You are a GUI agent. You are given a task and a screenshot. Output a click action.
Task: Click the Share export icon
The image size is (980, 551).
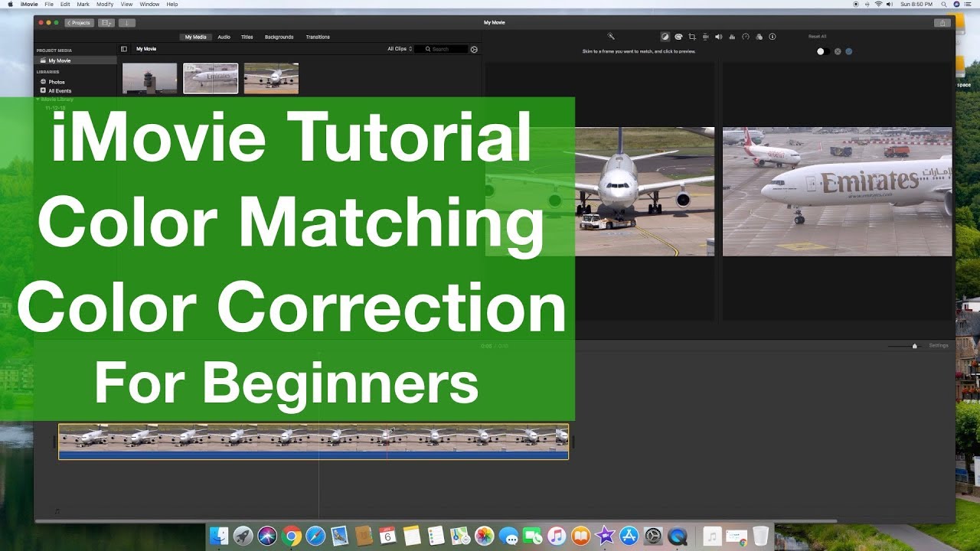coord(942,23)
